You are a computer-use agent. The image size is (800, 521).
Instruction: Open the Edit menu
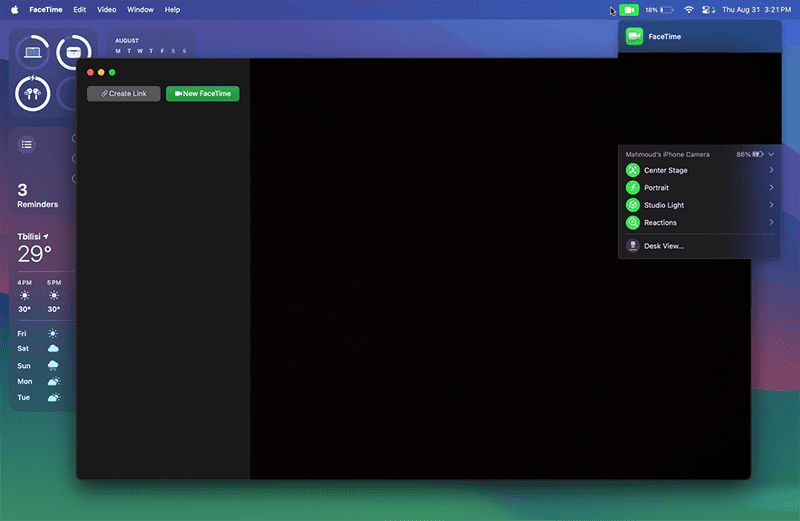pos(80,10)
